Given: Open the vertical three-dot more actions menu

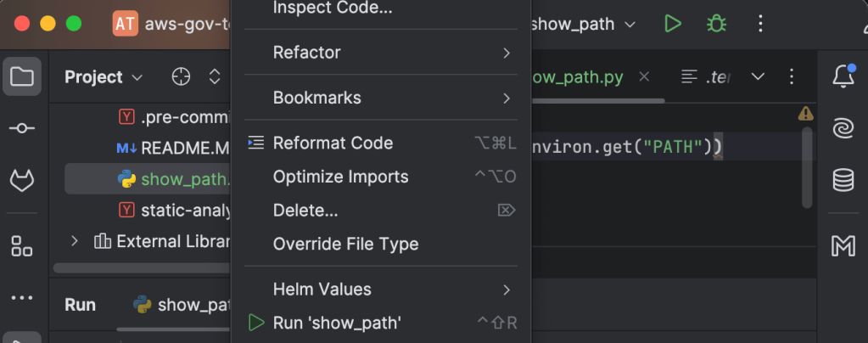Looking at the screenshot, I should click(x=760, y=24).
